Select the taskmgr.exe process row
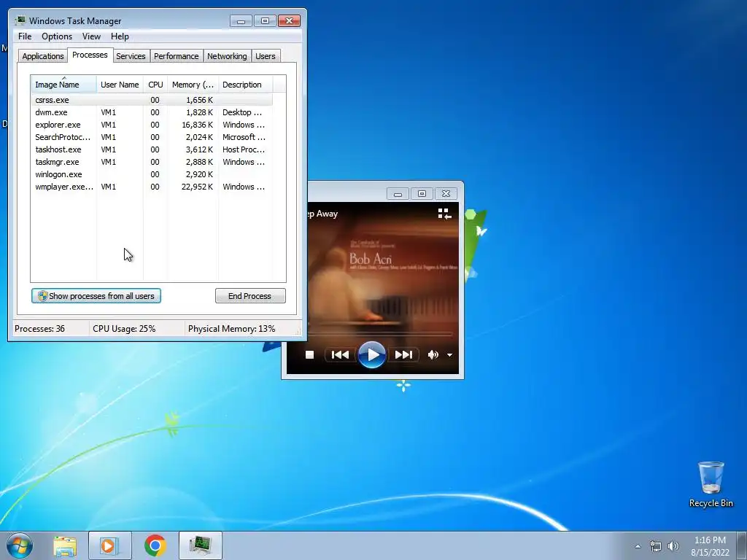 tap(152, 162)
